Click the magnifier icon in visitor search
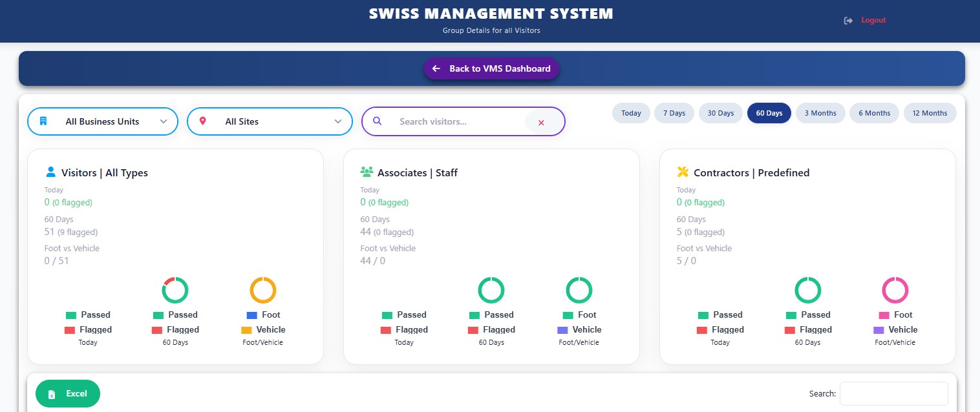This screenshot has width=980, height=412. (378, 121)
